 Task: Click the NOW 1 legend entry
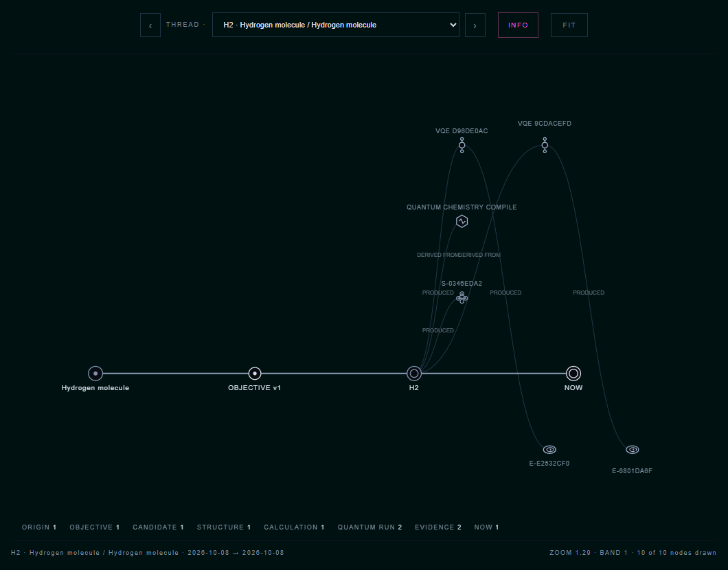(486, 527)
